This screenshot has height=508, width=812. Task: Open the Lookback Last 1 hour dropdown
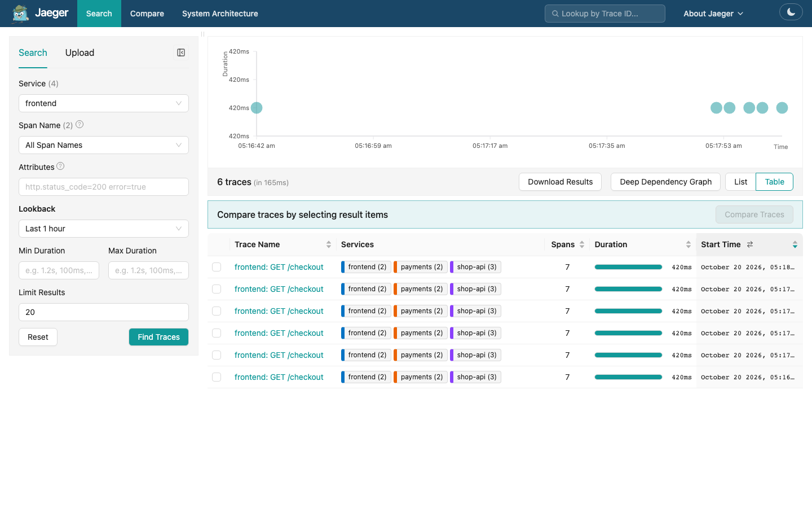[x=104, y=229]
